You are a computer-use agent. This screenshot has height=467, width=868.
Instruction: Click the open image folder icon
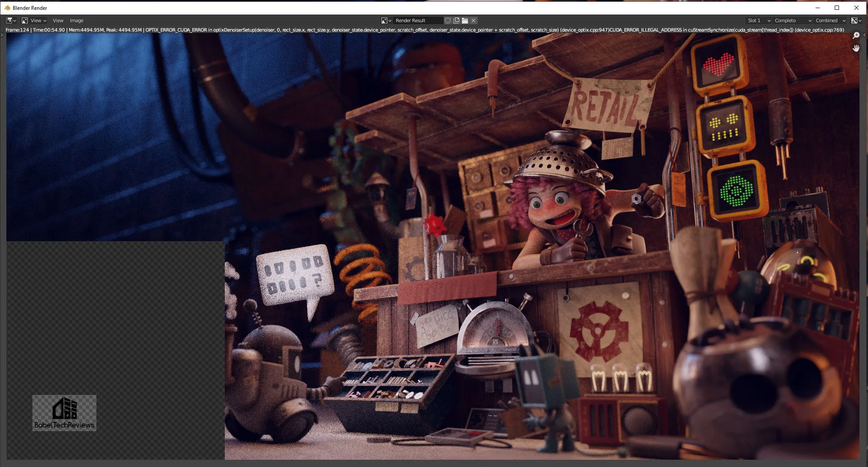(x=465, y=20)
